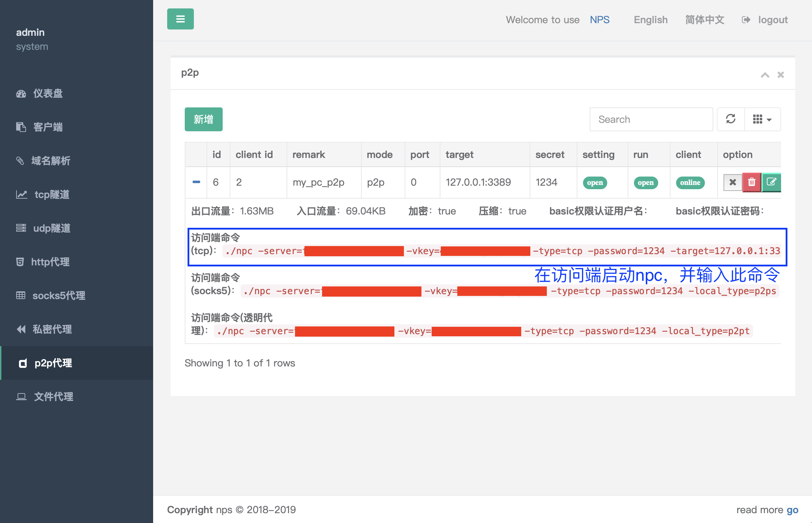
Task: Click the 出口流量 1.63MB value
Action: pos(257,211)
